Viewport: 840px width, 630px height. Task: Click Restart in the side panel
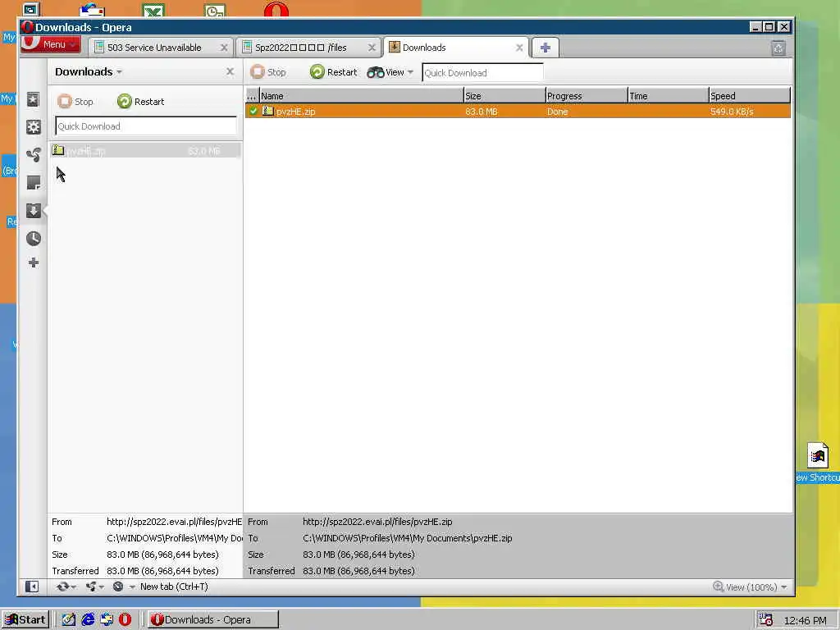pos(141,101)
